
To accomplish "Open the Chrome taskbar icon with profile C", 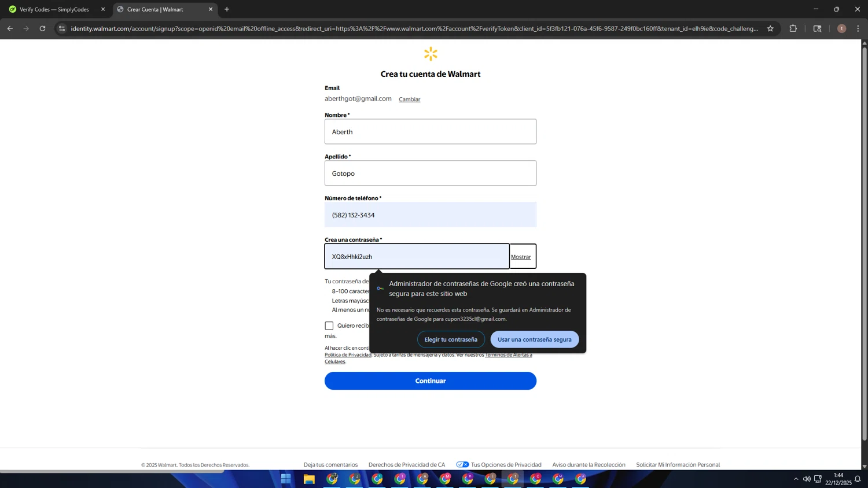I will pyautogui.click(x=535, y=479).
